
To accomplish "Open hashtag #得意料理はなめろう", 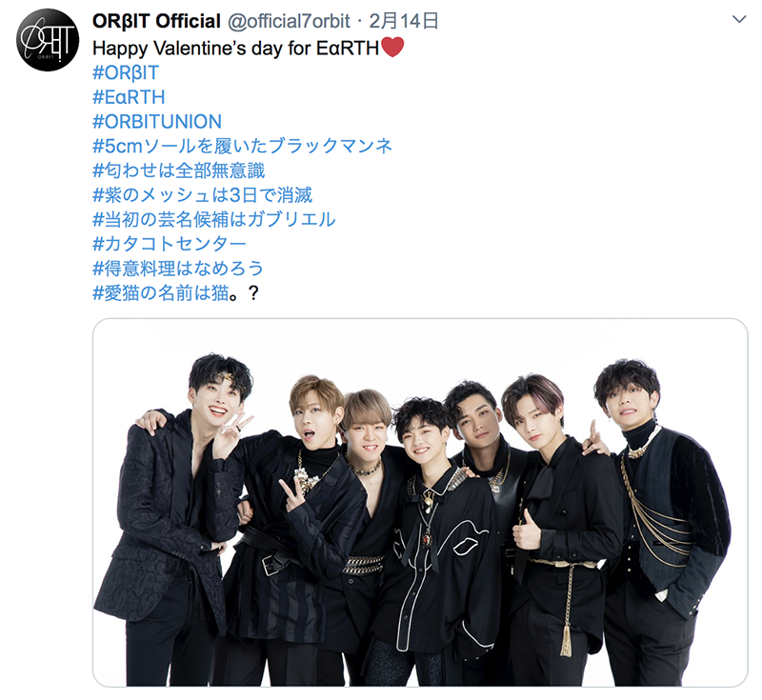I will (178, 269).
